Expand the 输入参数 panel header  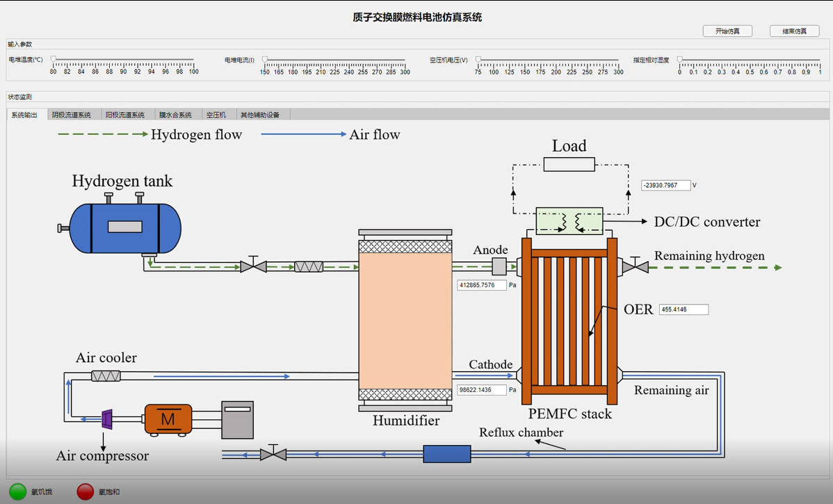point(21,44)
